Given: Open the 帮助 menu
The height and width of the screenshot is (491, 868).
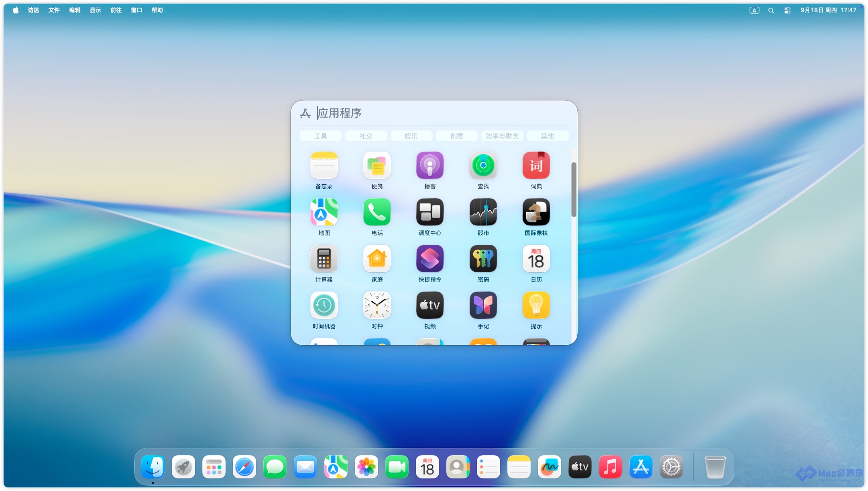Looking at the screenshot, I should 157,10.
